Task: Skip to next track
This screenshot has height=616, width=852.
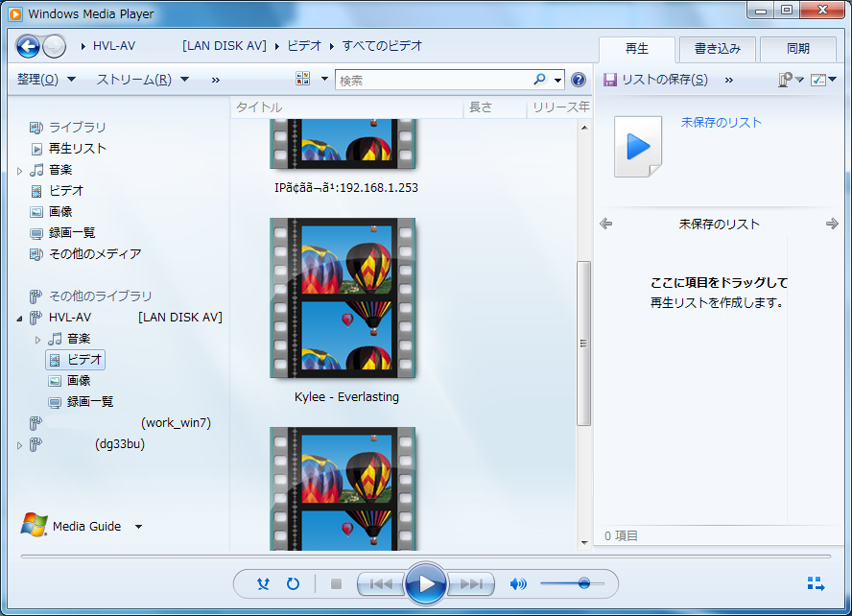Action: (x=470, y=584)
